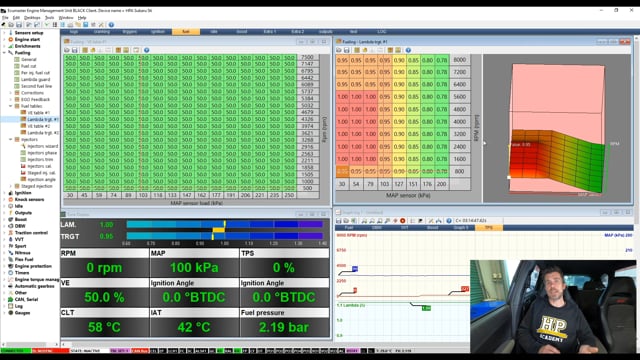The image size is (640, 360).
Task: Click the open folder icon in the main toolbar
Action: (x=11, y=25)
